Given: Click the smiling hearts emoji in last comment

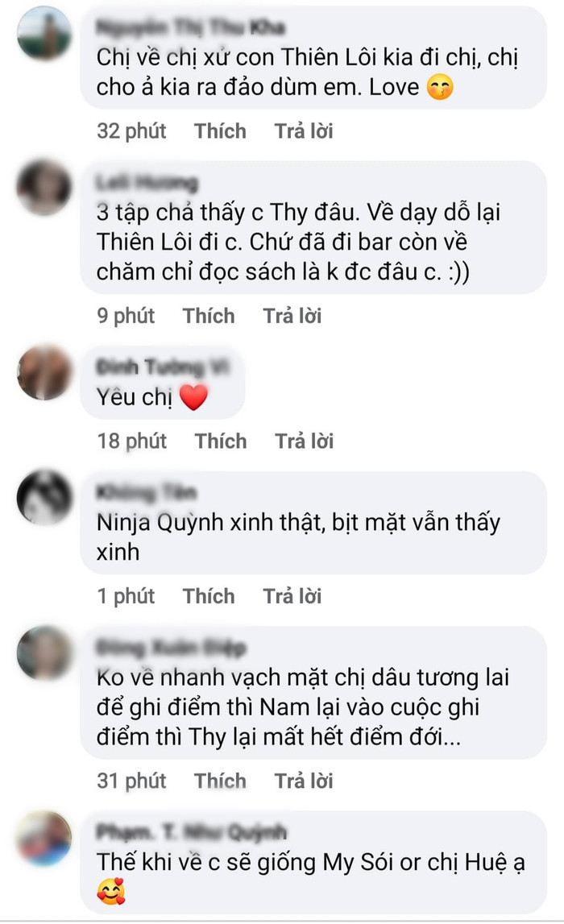Looking at the screenshot, I should pyautogui.click(x=111, y=890).
